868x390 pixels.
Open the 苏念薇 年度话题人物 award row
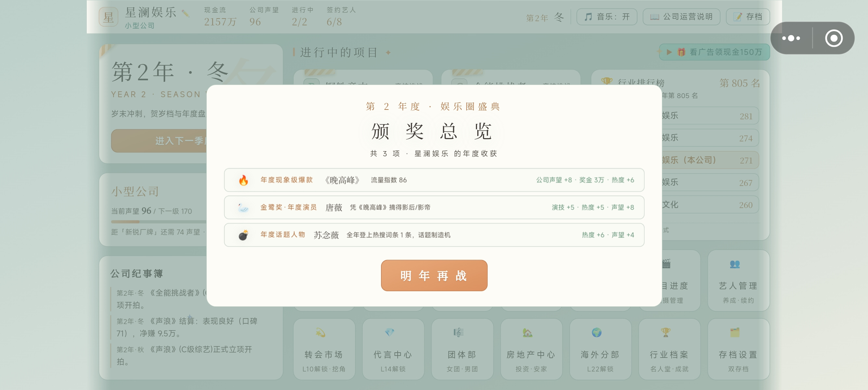click(434, 235)
